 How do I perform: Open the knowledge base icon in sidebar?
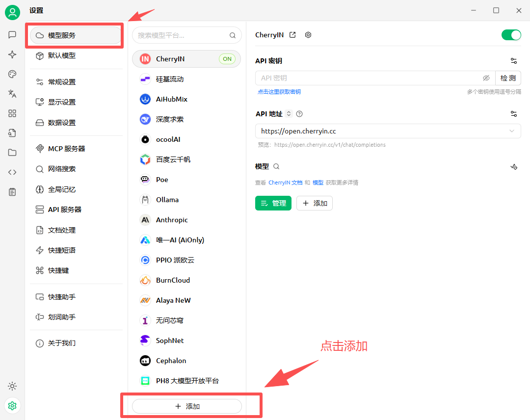pyautogui.click(x=12, y=133)
